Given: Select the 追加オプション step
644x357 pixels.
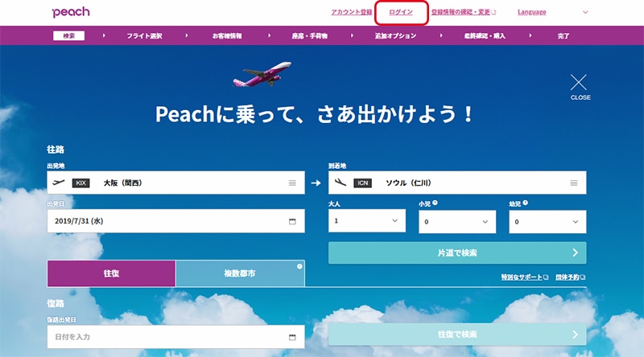Looking at the screenshot, I should click(395, 36).
